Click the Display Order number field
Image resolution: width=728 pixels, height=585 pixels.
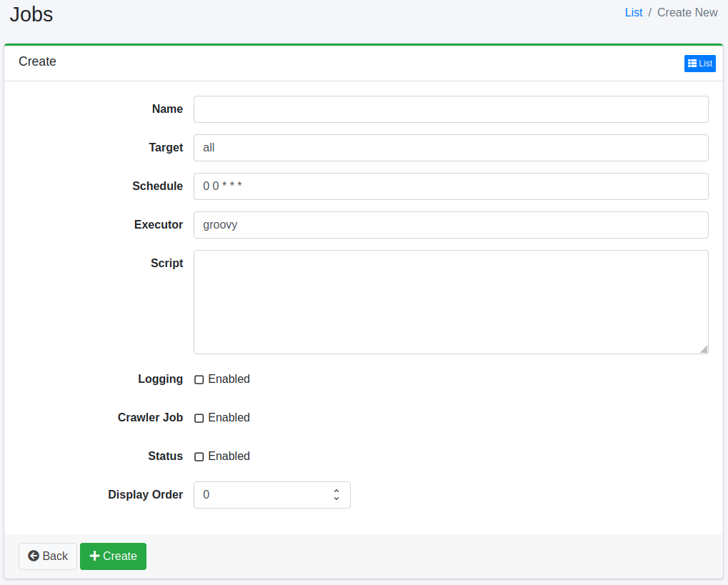(261, 495)
